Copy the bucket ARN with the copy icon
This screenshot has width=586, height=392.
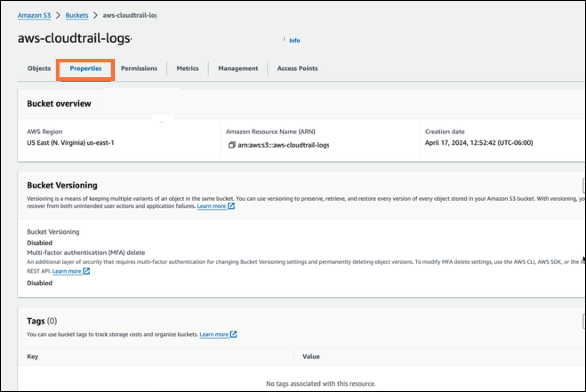[x=232, y=145]
